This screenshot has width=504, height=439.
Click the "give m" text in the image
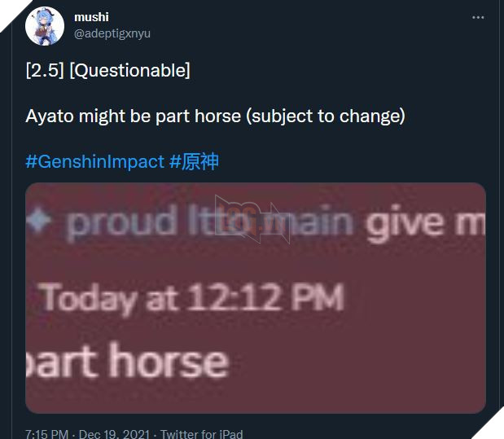(425, 222)
